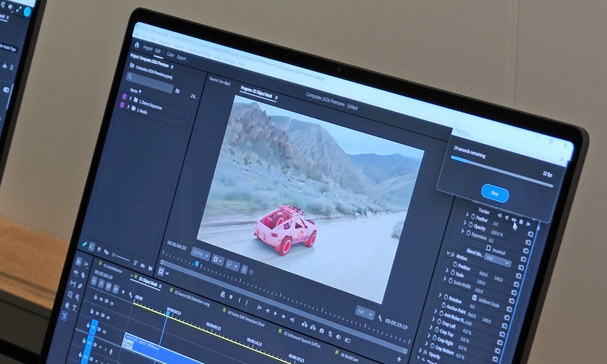Toggle Snap magnet in timeline
The height and width of the screenshot is (364, 607).
click(x=101, y=284)
